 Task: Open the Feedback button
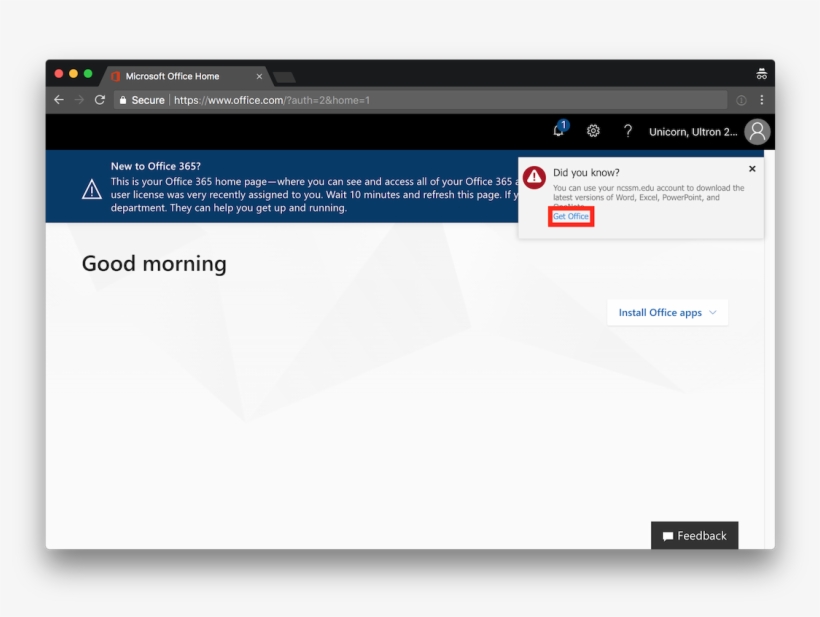(694, 536)
